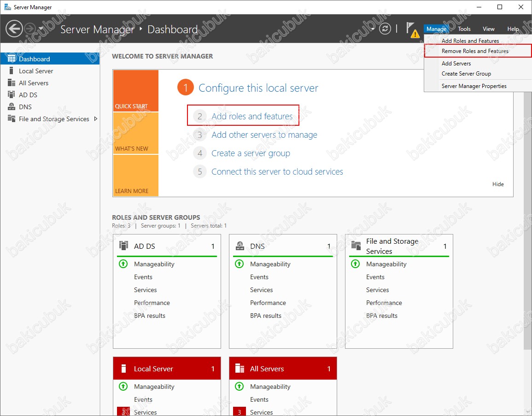The image size is (532, 416).
Task: Click Local Server Manageability status icon
Action: pyautogui.click(x=123, y=386)
